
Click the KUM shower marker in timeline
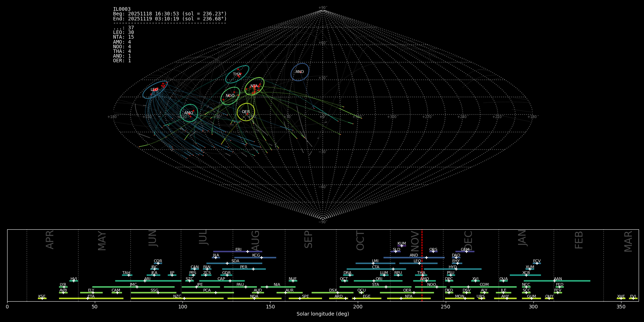click(401, 245)
